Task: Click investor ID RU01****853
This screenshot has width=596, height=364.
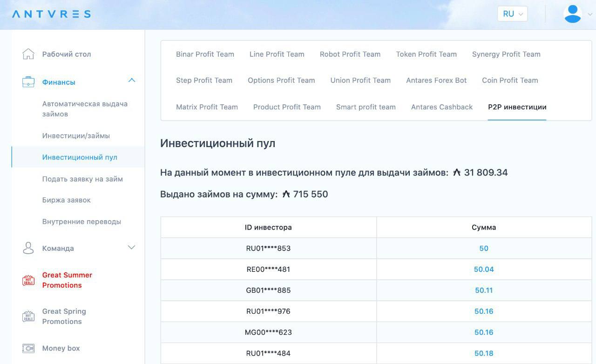Action: (x=268, y=249)
